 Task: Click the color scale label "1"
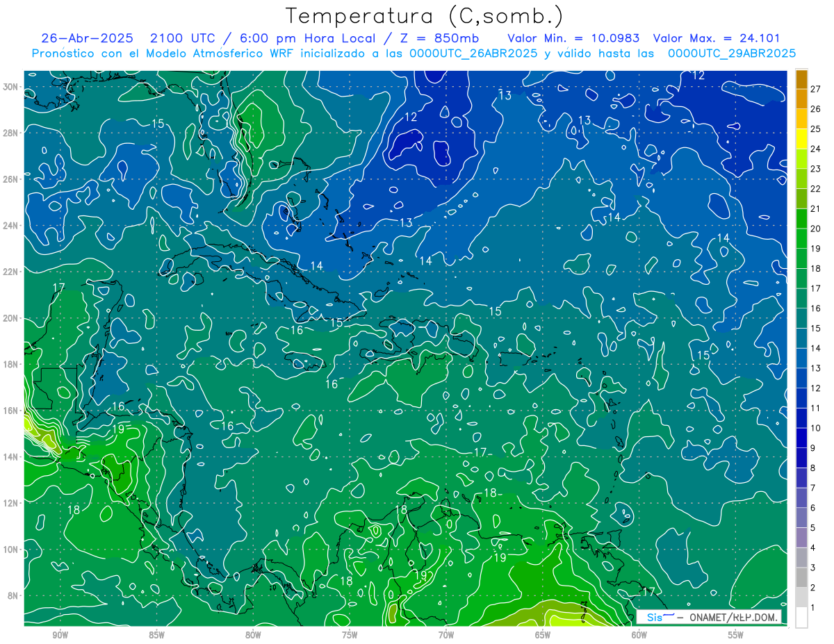(814, 608)
